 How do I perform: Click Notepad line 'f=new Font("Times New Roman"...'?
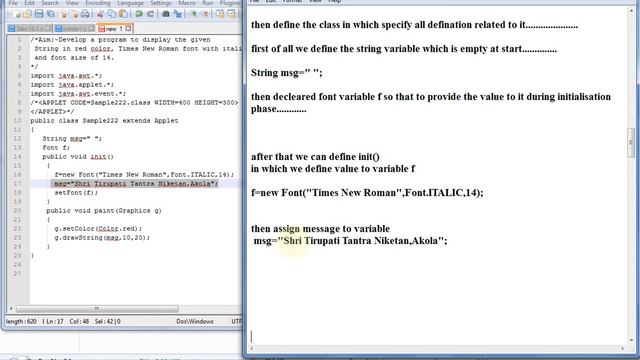pyautogui.click(x=367, y=193)
